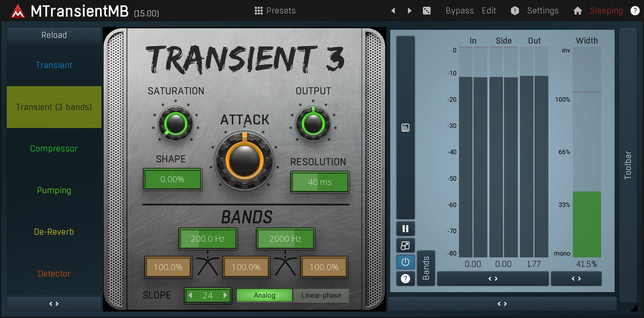Decrease the SLOPE value with the left arrow

click(190, 295)
